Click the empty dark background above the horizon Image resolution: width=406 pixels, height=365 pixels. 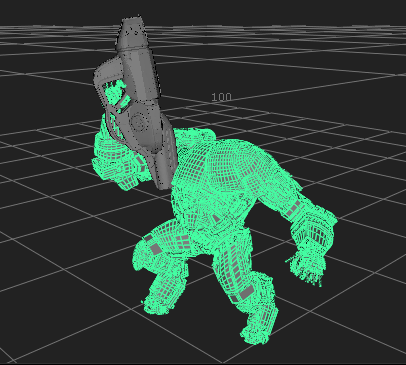[267, 12]
